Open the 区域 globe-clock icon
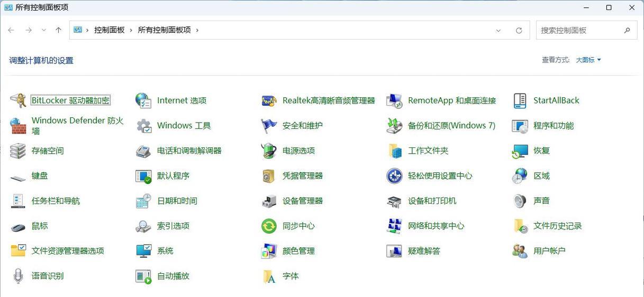Viewport: 644px width, 297px height. tap(520, 176)
